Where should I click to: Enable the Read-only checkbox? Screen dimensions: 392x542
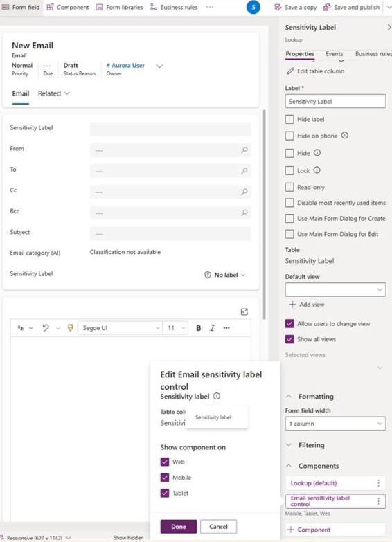click(289, 188)
